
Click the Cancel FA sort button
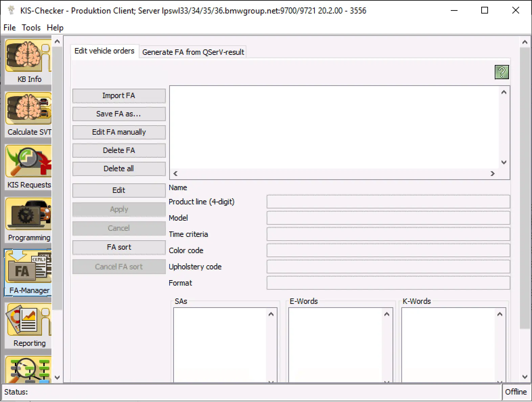coord(119,267)
